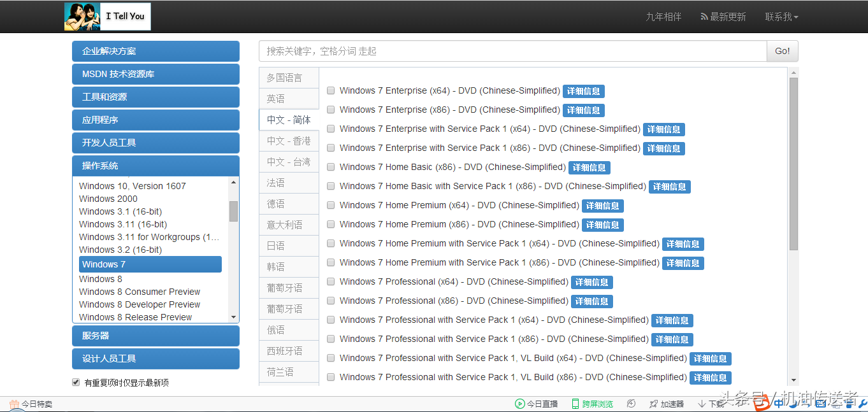The width and height of the screenshot is (868, 412).
Task: Select the 中文 - 台湾 tab
Action: [x=289, y=162]
